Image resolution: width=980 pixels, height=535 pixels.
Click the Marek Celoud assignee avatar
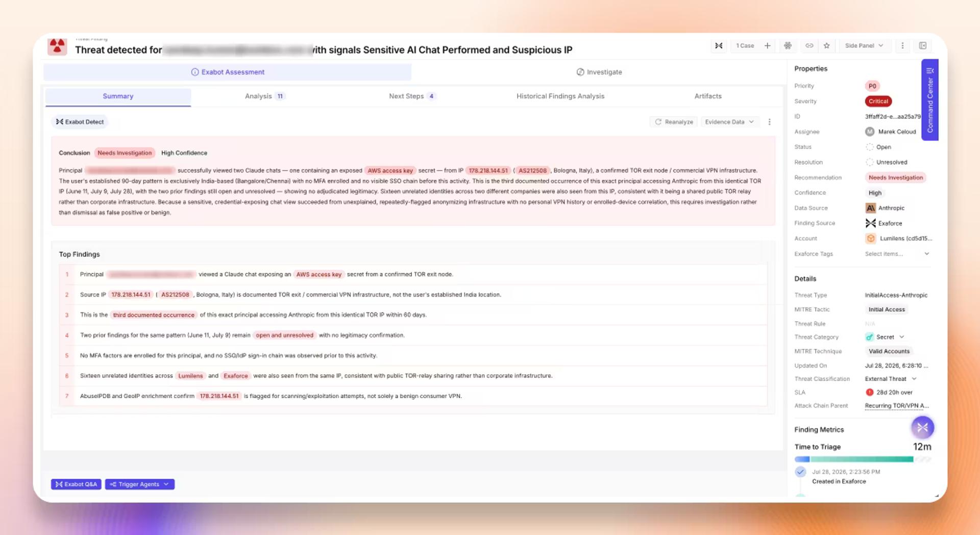(870, 132)
